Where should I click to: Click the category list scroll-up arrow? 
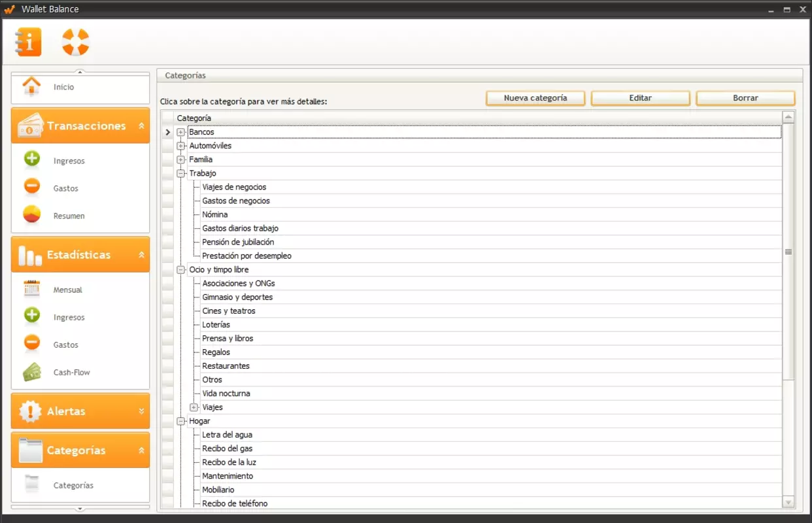pyautogui.click(x=788, y=118)
